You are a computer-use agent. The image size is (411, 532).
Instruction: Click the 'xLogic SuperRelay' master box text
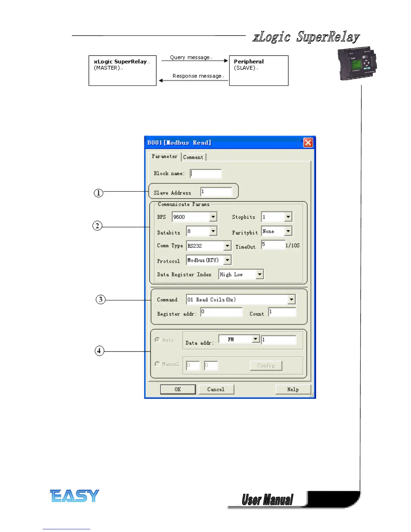pyautogui.click(x=120, y=62)
